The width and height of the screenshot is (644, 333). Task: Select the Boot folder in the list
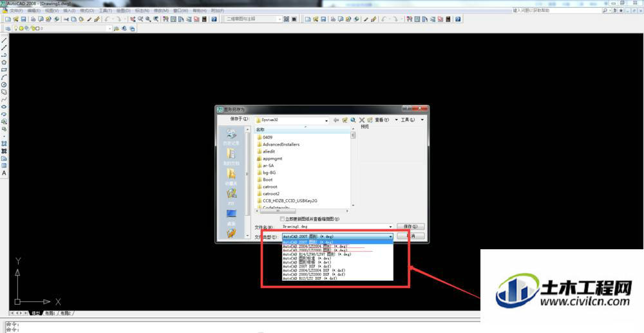(267, 180)
